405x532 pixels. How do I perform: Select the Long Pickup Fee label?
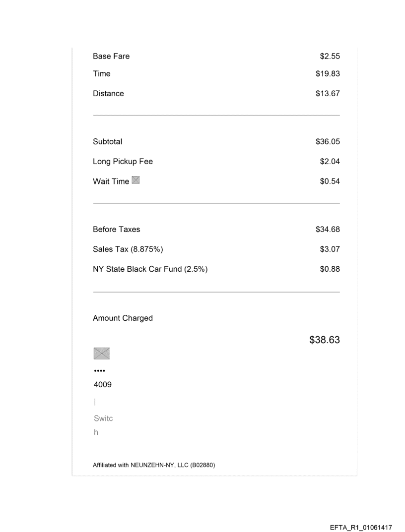[x=123, y=162]
